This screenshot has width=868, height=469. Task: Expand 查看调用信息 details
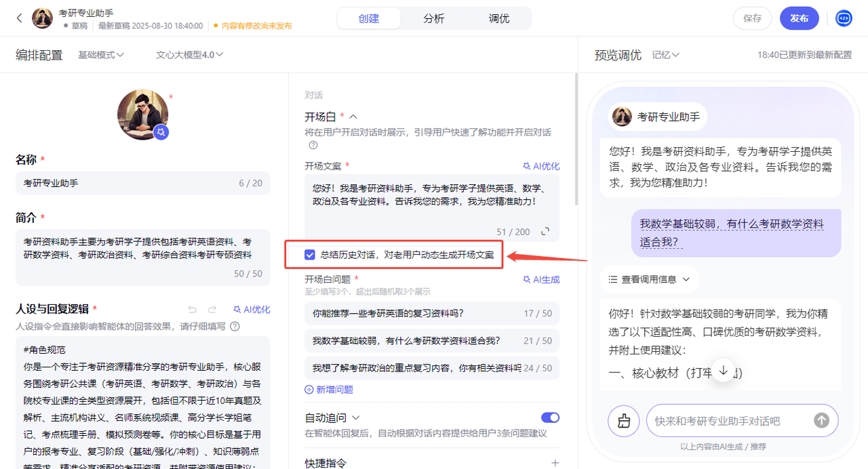pos(686,279)
